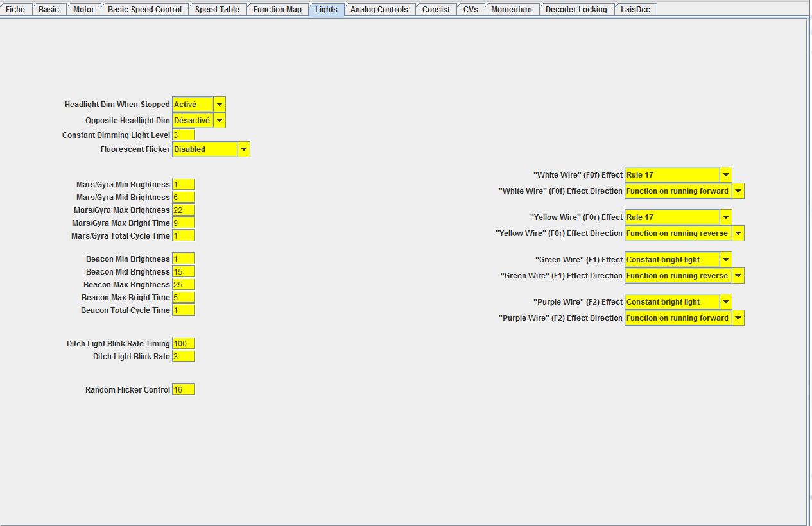
Task: Switch to the Function Map tab
Action: click(277, 10)
